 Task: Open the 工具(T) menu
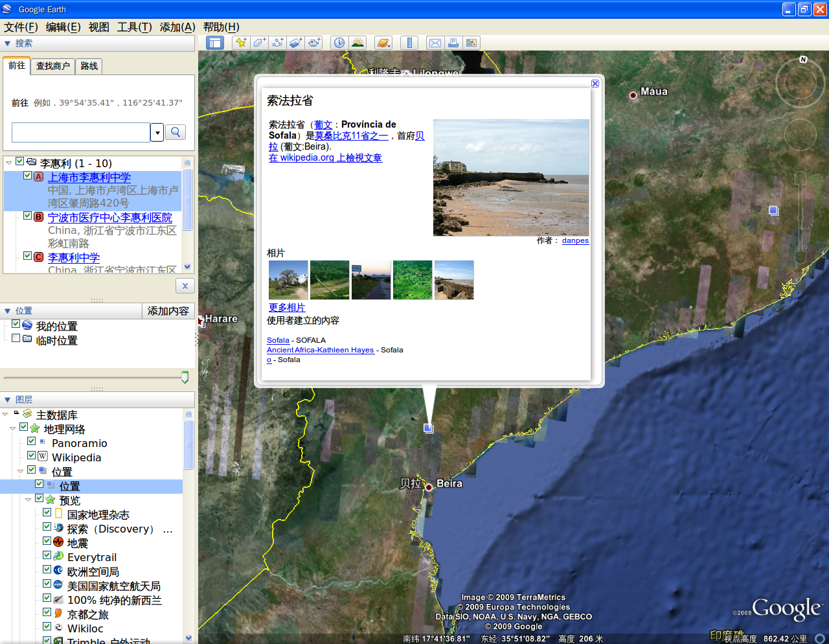(134, 27)
